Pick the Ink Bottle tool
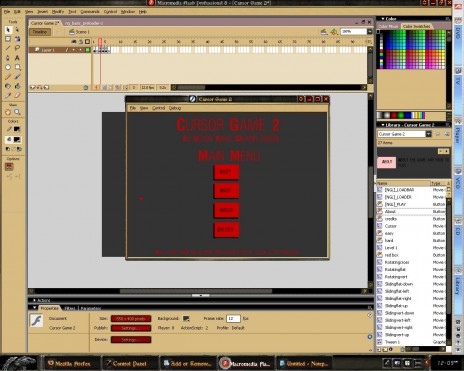This screenshot has width=464, height=371. coord(8,86)
